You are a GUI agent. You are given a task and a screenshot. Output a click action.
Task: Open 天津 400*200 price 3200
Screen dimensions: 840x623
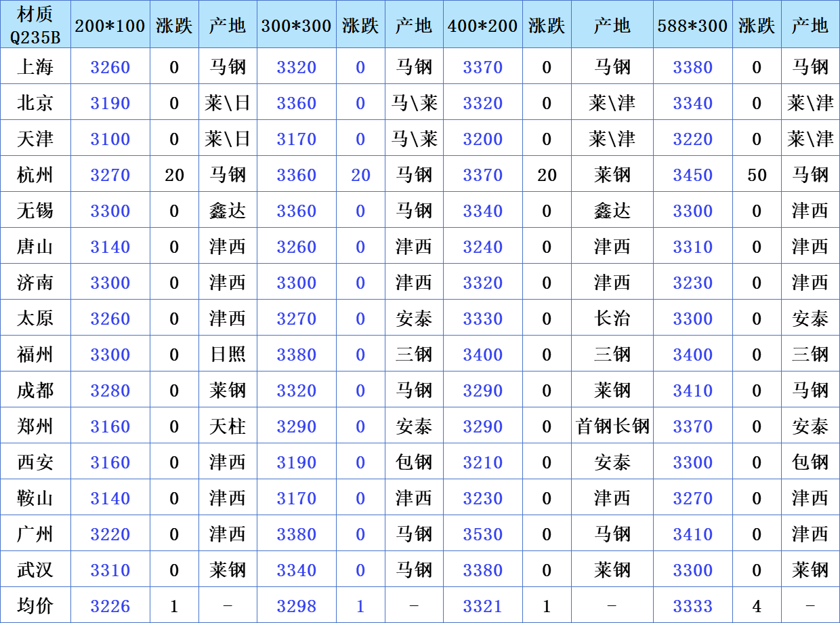[x=482, y=139]
